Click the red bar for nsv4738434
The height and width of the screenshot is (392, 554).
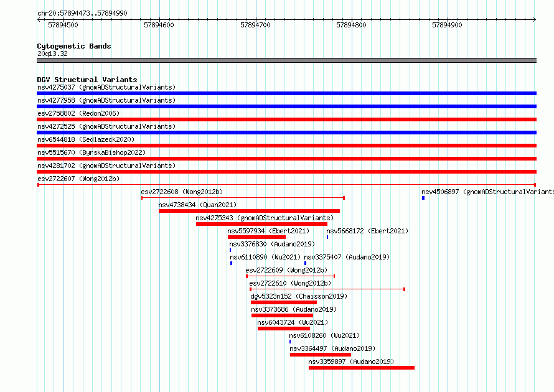pyautogui.click(x=249, y=211)
